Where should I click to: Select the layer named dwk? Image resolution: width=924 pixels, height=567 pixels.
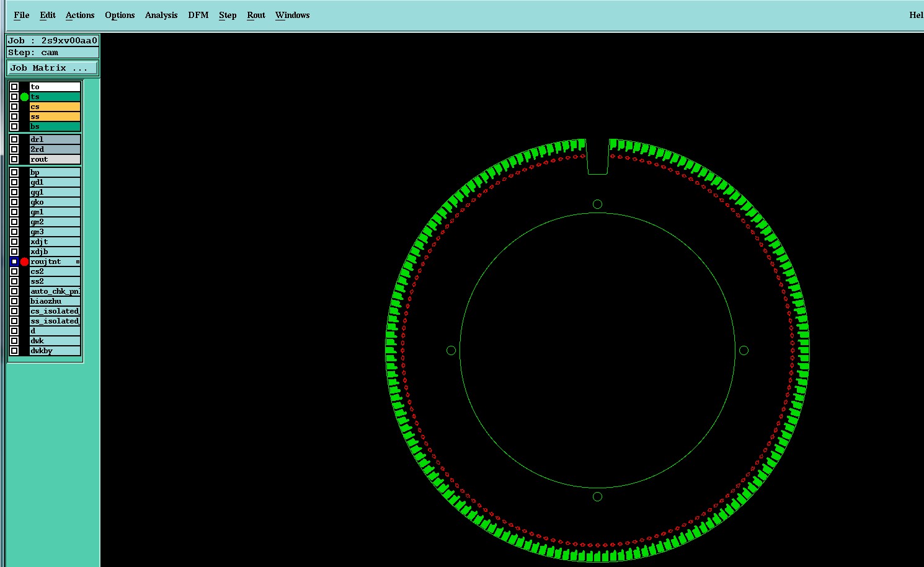(x=55, y=341)
